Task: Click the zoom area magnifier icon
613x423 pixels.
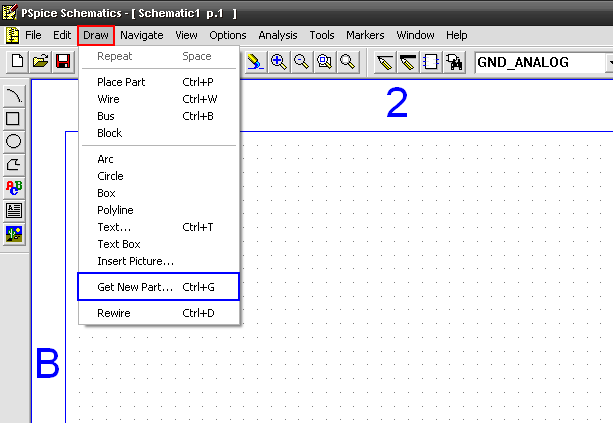Action: 324,62
